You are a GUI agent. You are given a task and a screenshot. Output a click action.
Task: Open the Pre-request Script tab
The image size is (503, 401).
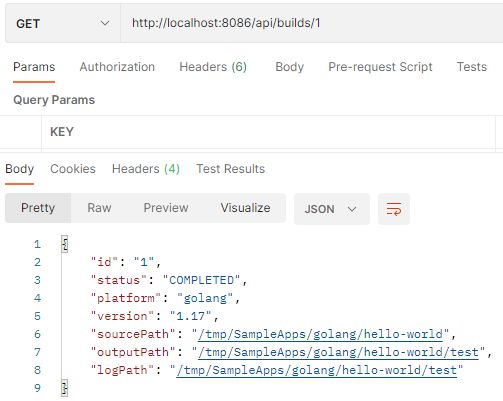click(380, 67)
